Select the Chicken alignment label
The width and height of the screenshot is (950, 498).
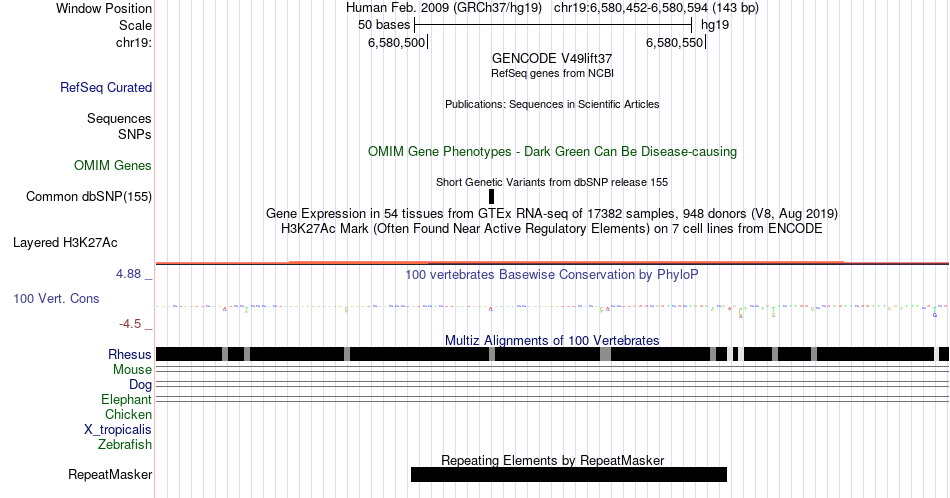pyautogui.click(x=128, y=414)
